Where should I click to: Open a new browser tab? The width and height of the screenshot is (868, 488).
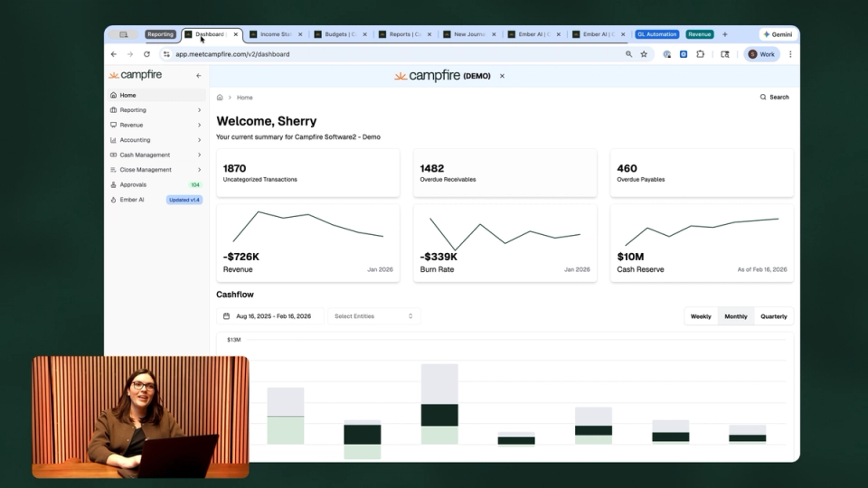click(x=724, y=34)
